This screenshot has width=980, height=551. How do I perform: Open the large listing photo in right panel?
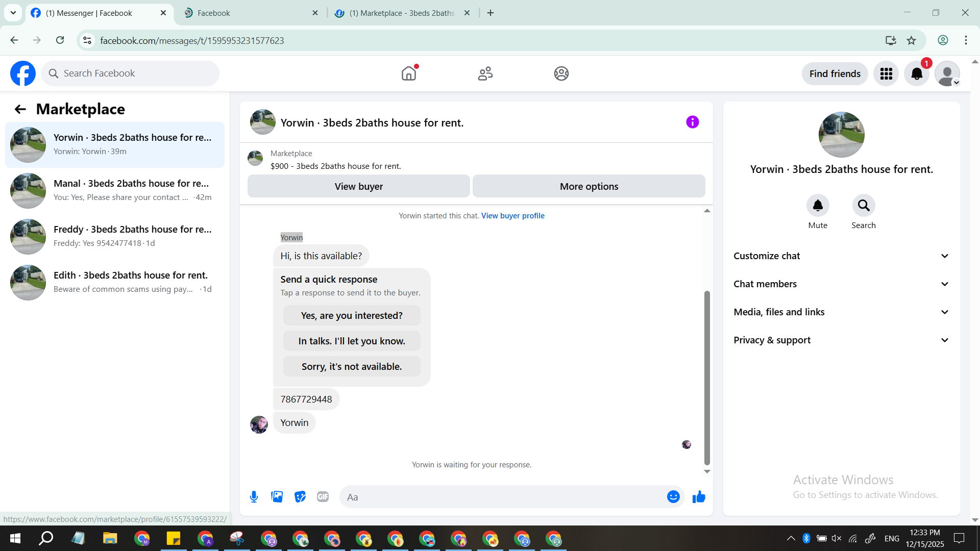coord(841,135)
